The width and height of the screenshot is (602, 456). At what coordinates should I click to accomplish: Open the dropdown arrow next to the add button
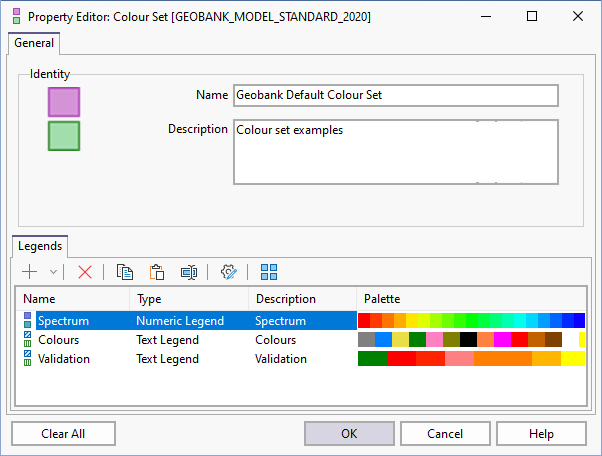click(53, 272)
